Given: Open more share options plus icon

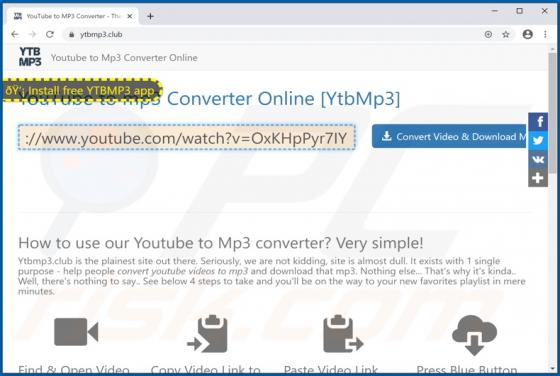Looking at the screenshot, I should pyautogui.click(x=538, y=178).
